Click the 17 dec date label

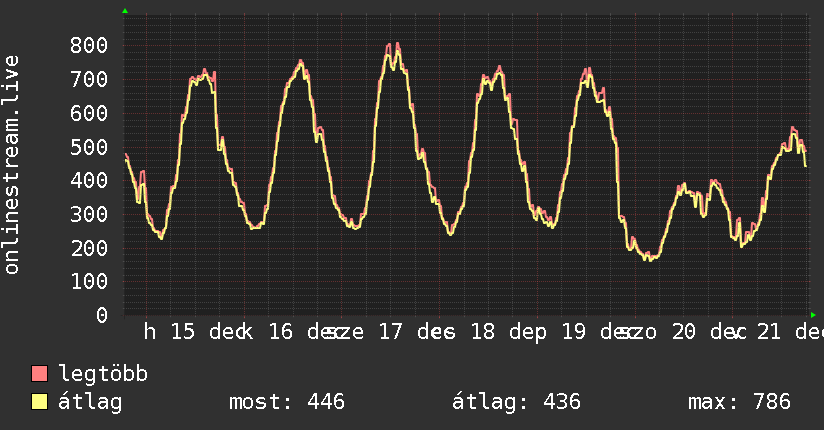tap(417, 332)
